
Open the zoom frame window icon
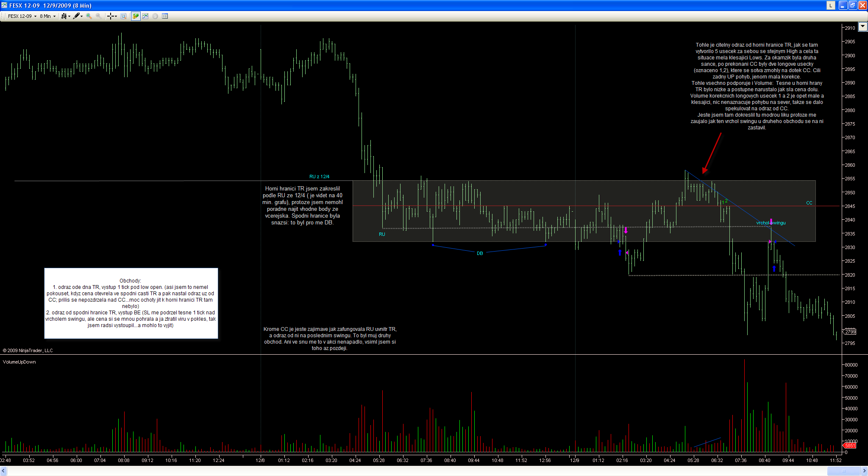123,16
